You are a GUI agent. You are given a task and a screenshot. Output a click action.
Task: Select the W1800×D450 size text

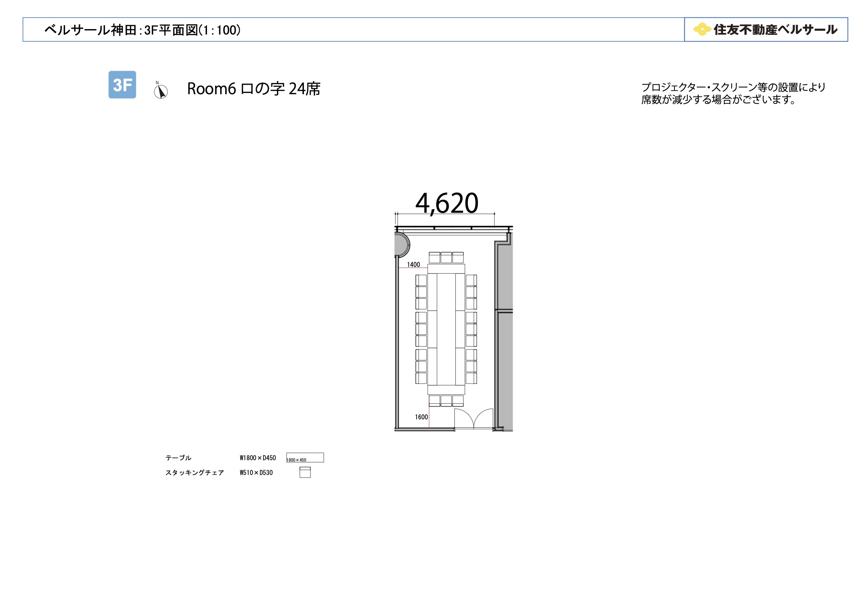tap(258, 458)
